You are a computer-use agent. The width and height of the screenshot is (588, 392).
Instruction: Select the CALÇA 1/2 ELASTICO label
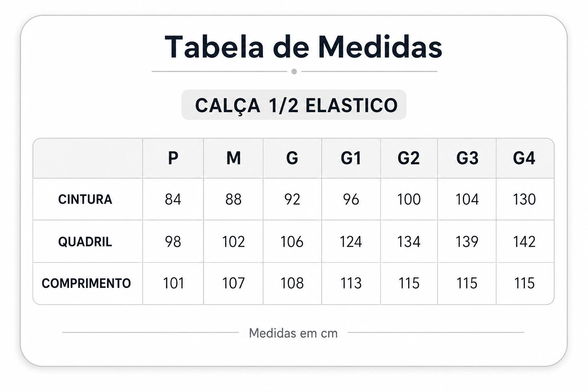point(296,105)
